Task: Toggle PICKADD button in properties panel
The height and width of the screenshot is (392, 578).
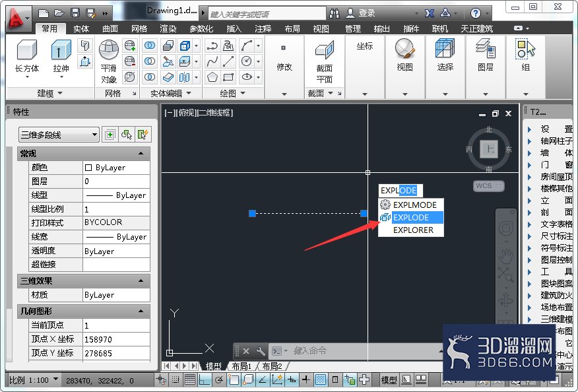Action: tap(110, 135)
